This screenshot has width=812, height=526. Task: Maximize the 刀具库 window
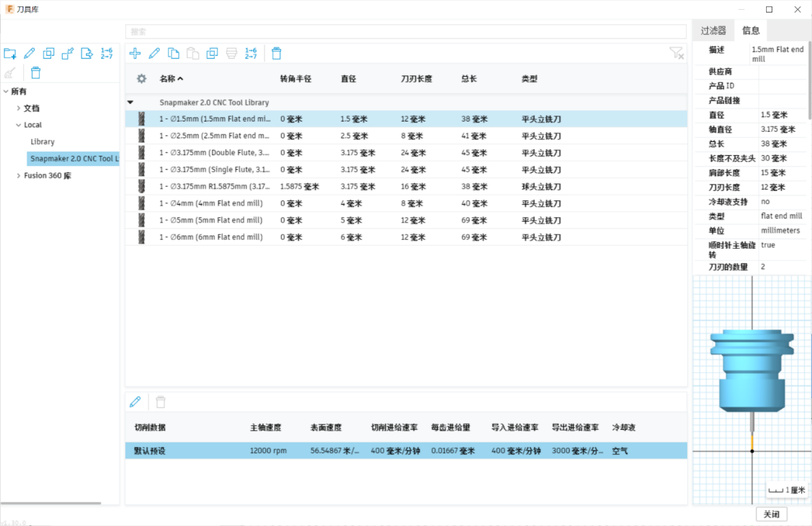[x=769, y=9]
